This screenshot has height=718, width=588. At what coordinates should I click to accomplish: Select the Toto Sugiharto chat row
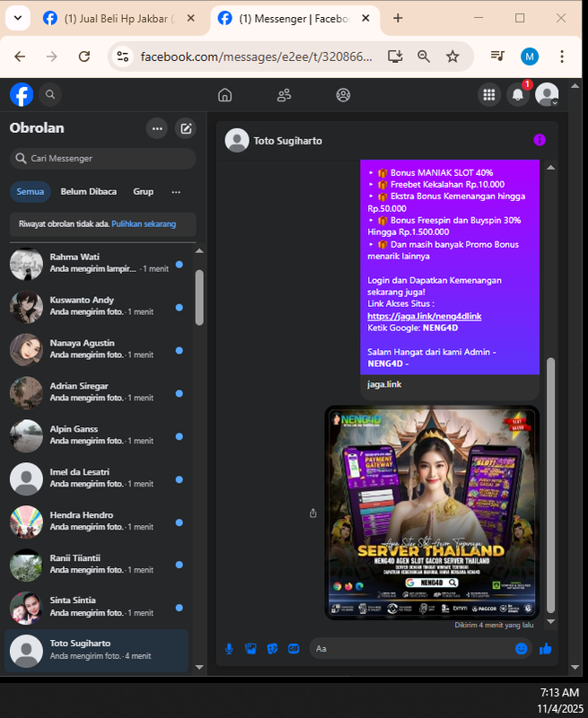point(97,651)
